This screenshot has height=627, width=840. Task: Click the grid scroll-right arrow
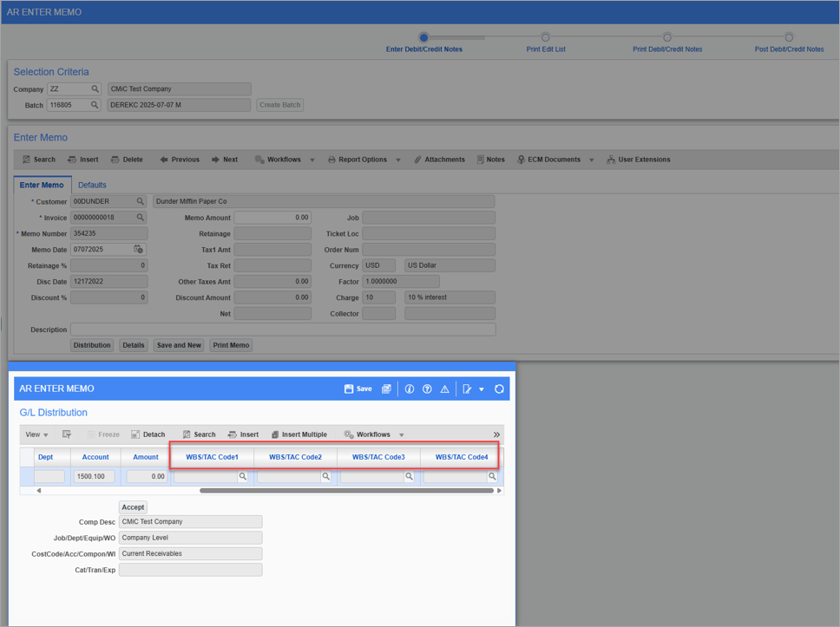coord(499,491)
